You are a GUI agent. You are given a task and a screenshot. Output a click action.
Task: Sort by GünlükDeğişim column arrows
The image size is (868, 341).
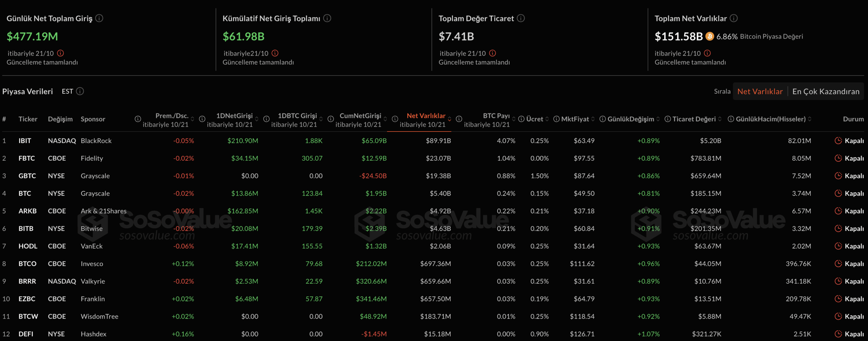pos(658,119)
